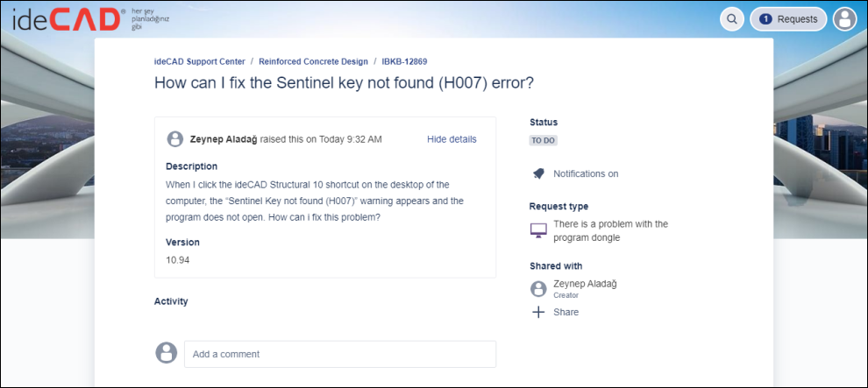
Task: Open search with the magnifier icon
Action: pos(731,19)
